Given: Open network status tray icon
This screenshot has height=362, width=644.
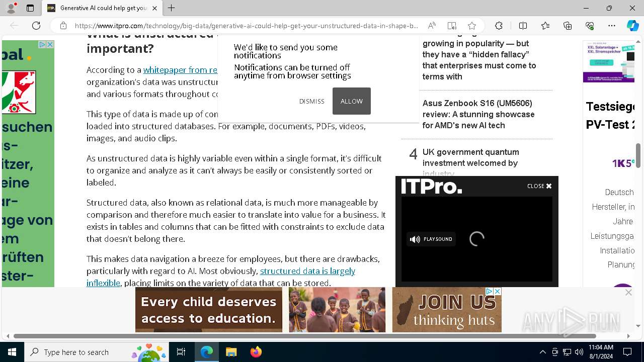Looking at the screenshot, I should [567, 352].
